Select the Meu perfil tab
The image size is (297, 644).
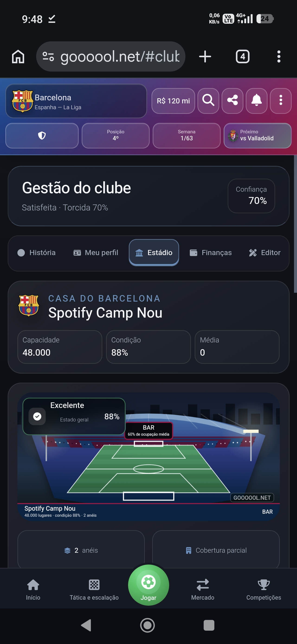click(96, 253)
